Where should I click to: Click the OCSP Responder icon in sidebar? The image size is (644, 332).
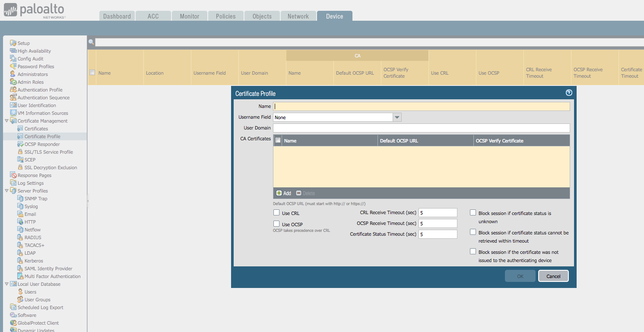pyautogui.click(x=20, y=144)
